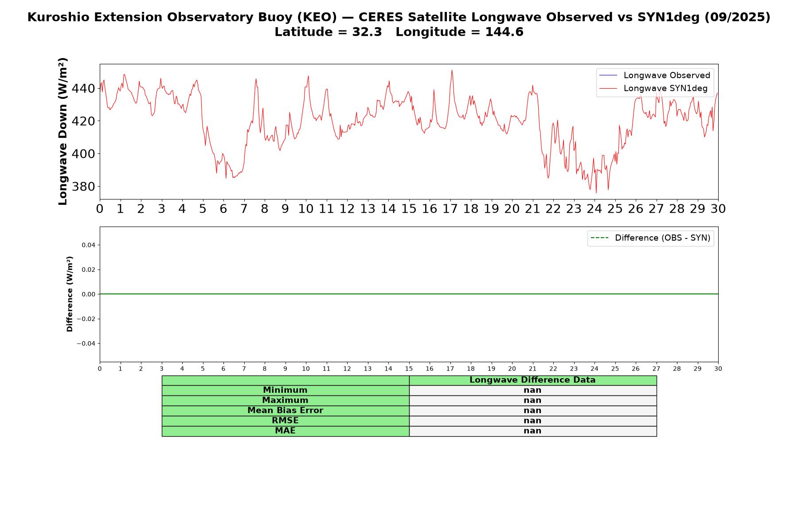
Task: Click the Latitude and Longitude subtitle text
Action: click(399, 32)
